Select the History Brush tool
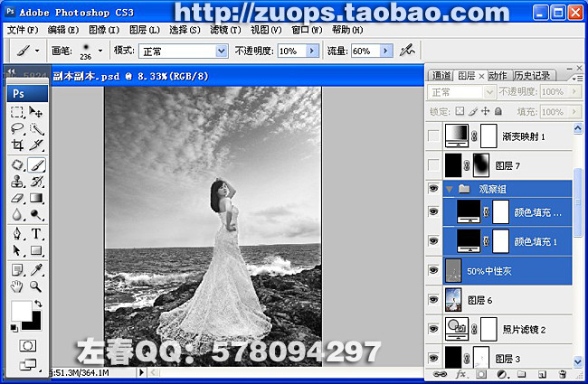The image size is (588, 384). tap(36, 182)
